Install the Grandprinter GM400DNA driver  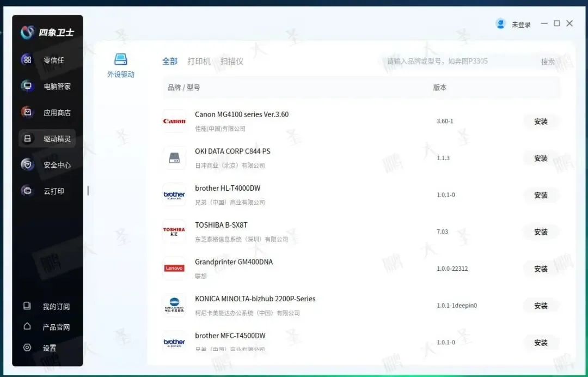(x=541, y=269)
